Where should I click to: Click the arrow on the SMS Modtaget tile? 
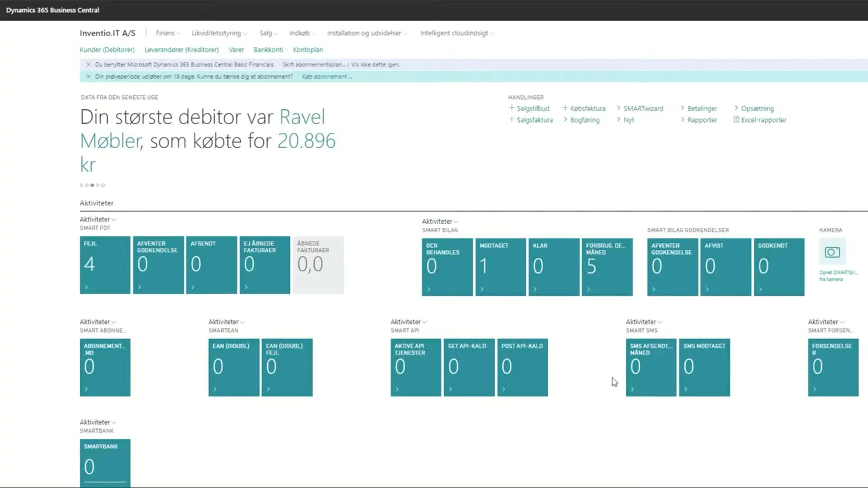click(685, 389)
